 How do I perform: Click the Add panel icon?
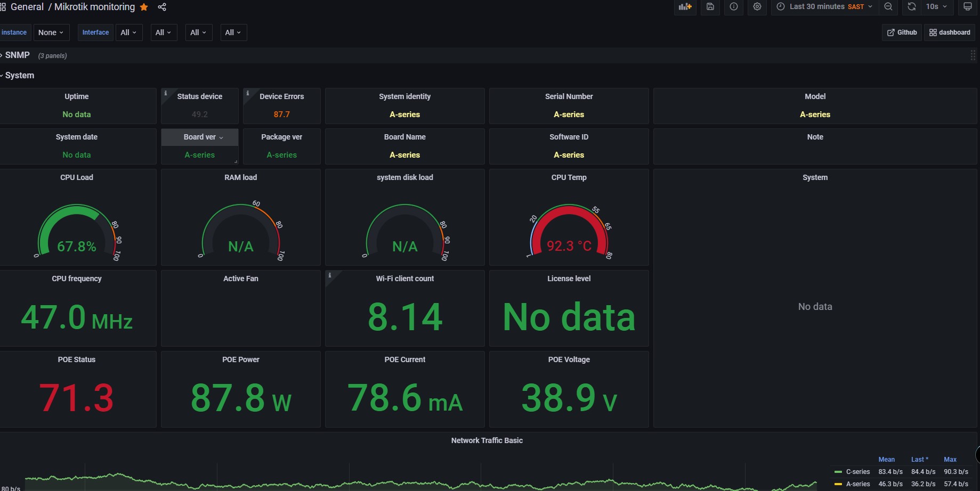685,7
